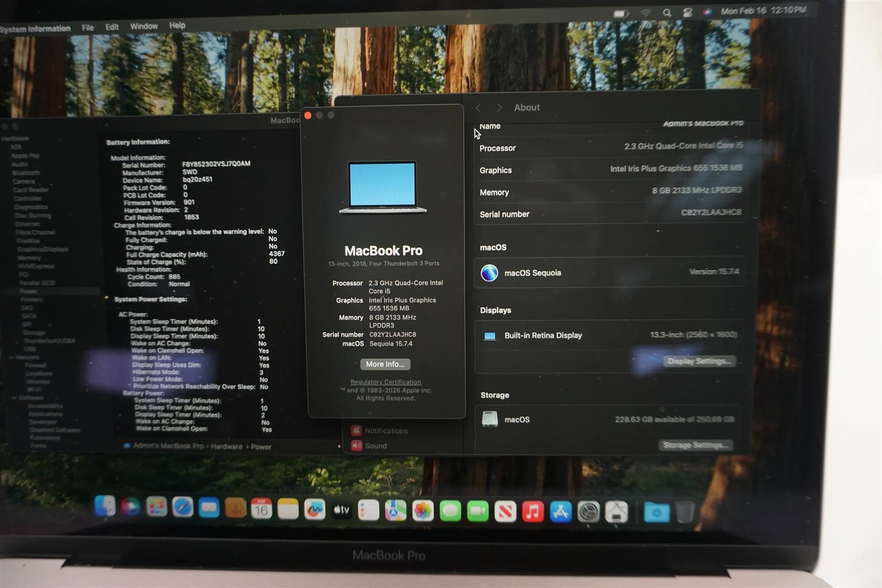Image resolution: width=882 pixels, height=588 pixels.
Task: Open the Help menu
Action: (177, 25)
